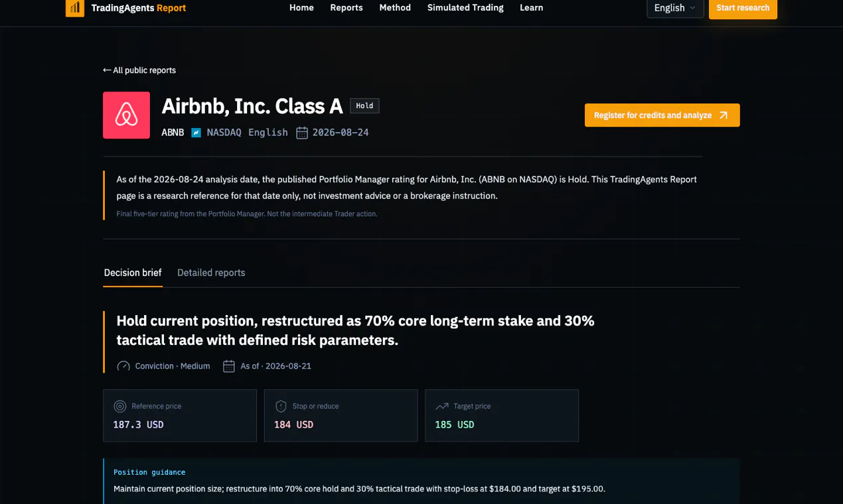Click the 185 USD target price value
Screen dimensions: 843x504
click(455, 424)
